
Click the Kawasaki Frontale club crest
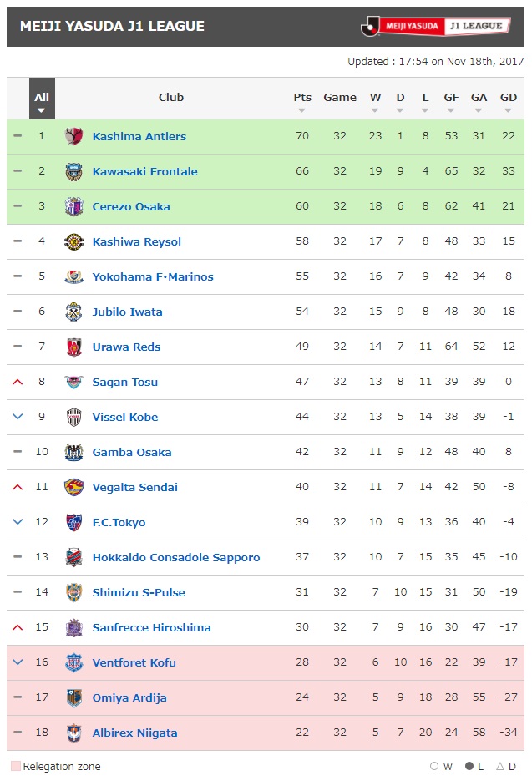click(x=73, y=171)
